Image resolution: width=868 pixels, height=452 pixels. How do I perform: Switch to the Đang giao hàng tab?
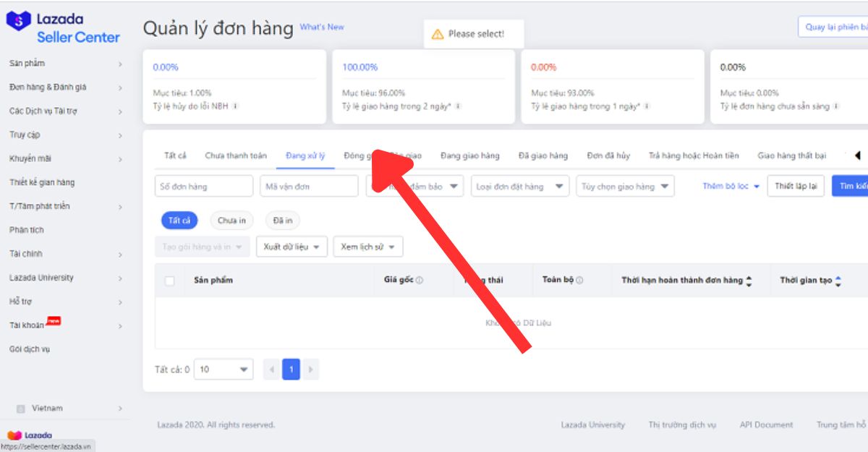pyautogui.click(x=469, y=155)
